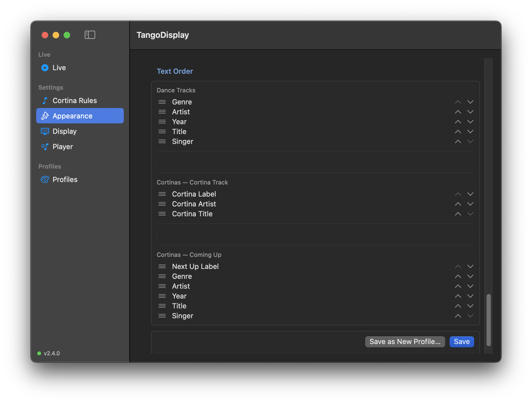This screenshot has width=532, height=403.
Task: Open the Profiles section
Action: [x=80, y=180]
